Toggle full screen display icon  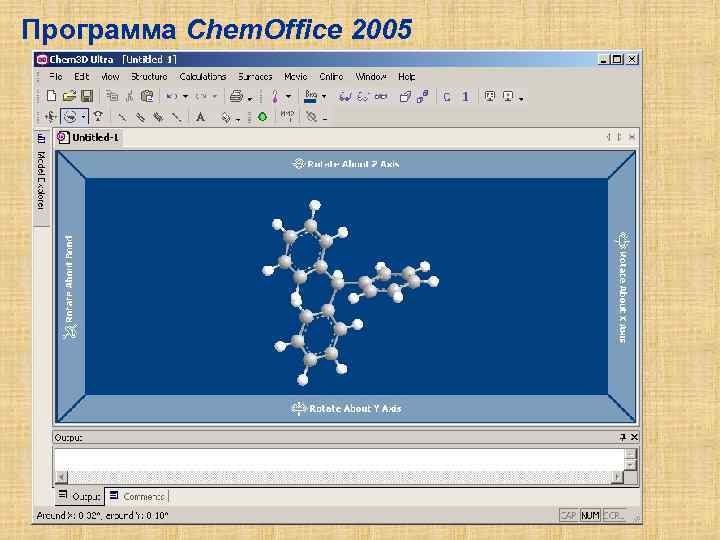point(490,96)
